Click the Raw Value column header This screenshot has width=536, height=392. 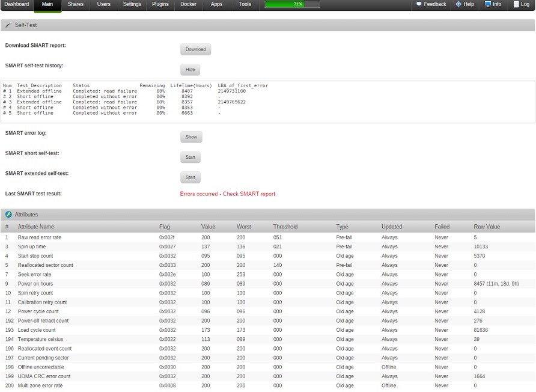point(487,227)
